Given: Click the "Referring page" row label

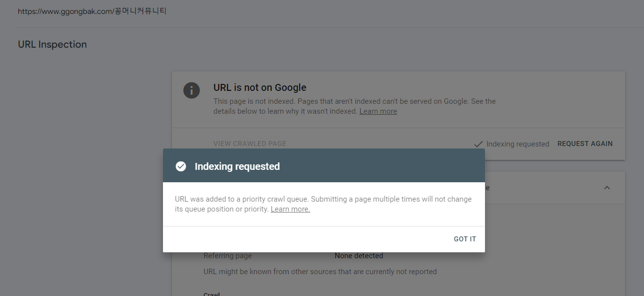Looking at the screenshot, I should [x=228, y=256].
